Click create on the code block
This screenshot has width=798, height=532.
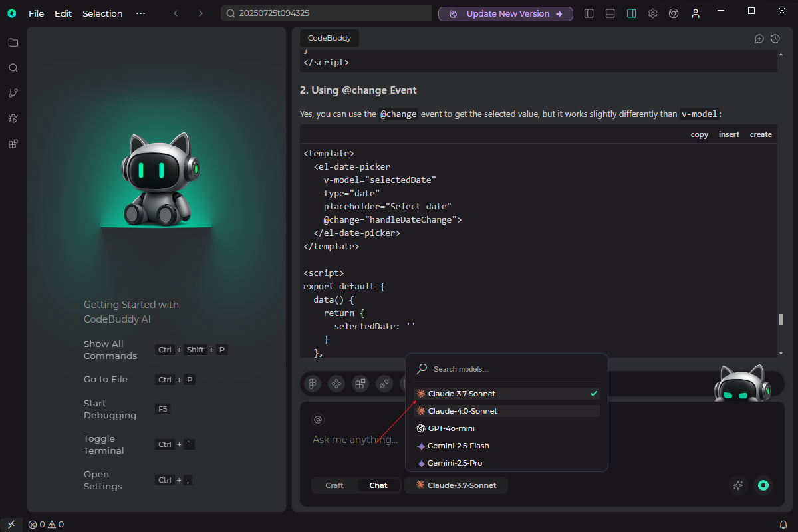click(761, 134)
